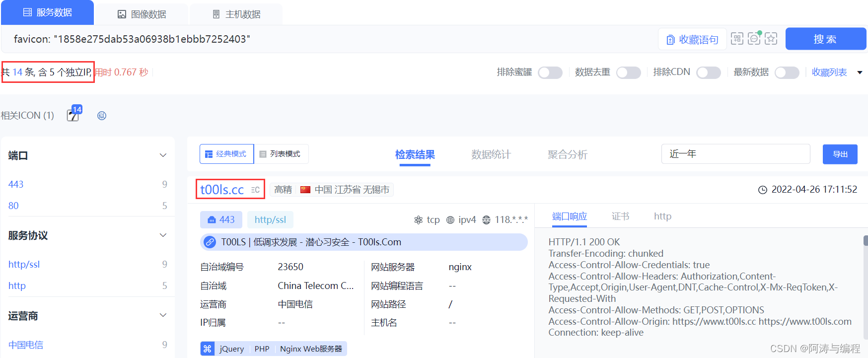The height and width of the screenshot is (358, 868).
Task: Switch to the 端口响应 tab
Action: [570, 216]
